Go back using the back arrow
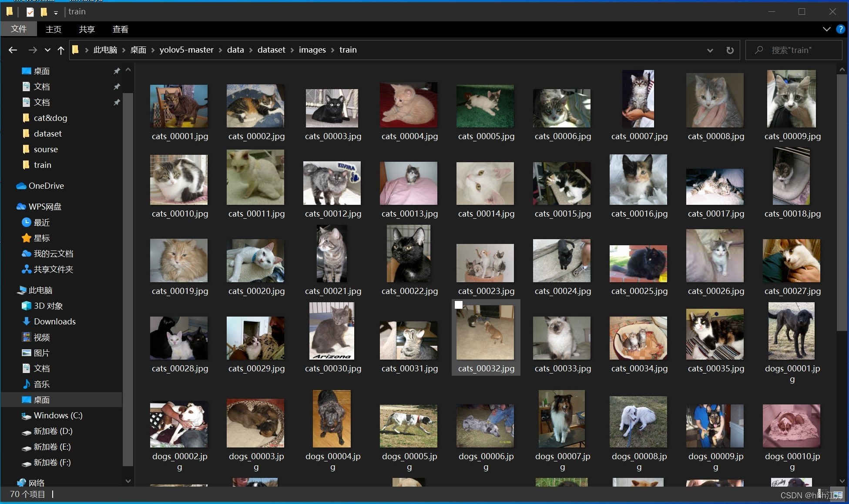 13,50
